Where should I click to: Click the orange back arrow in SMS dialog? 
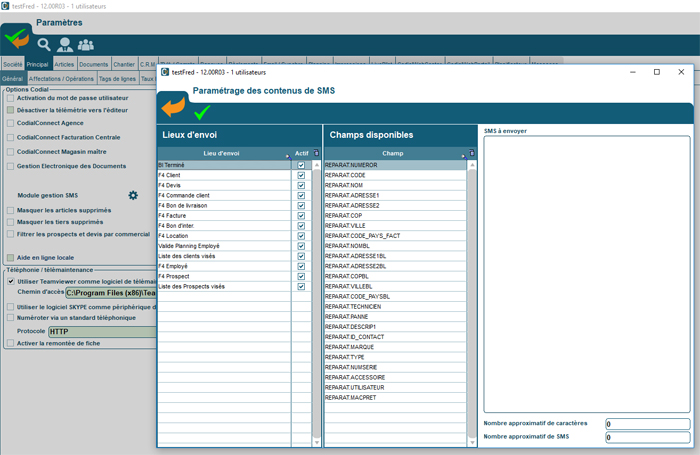point(173,104)
